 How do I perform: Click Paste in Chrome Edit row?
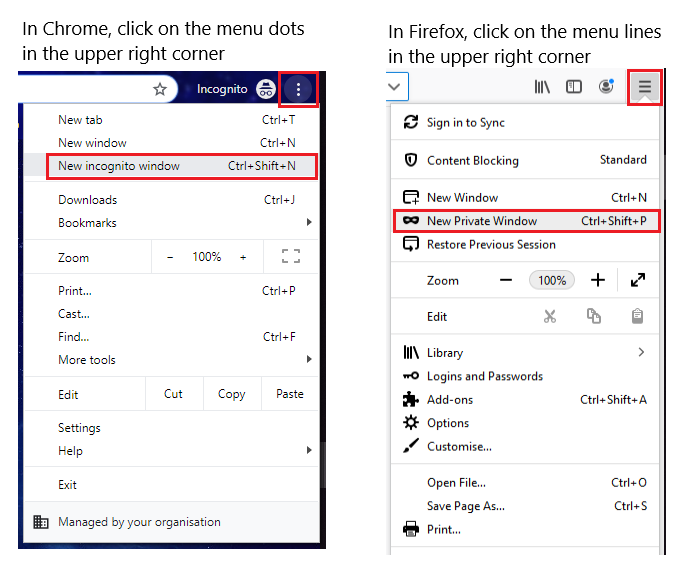pyautogui.click(x=290, y=394)
